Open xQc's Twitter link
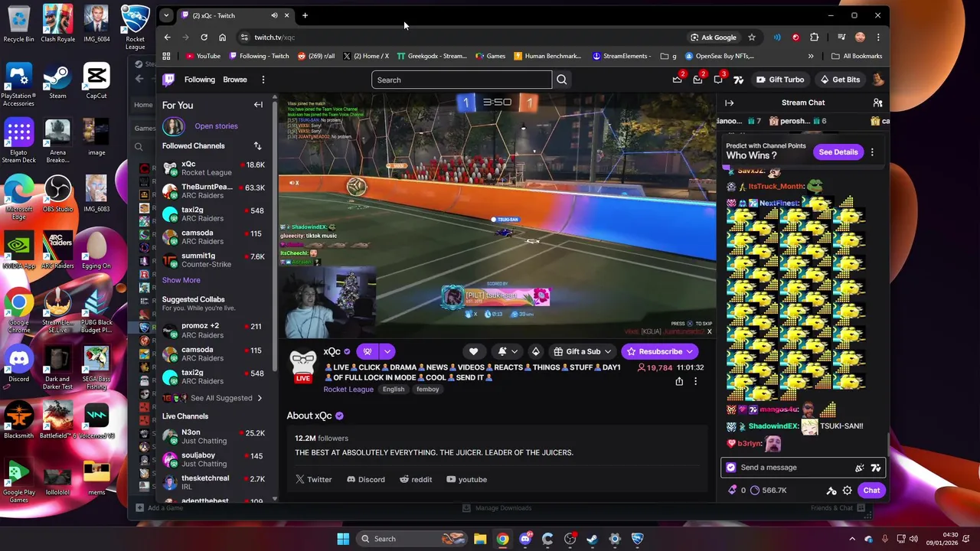 click(314, 480)
